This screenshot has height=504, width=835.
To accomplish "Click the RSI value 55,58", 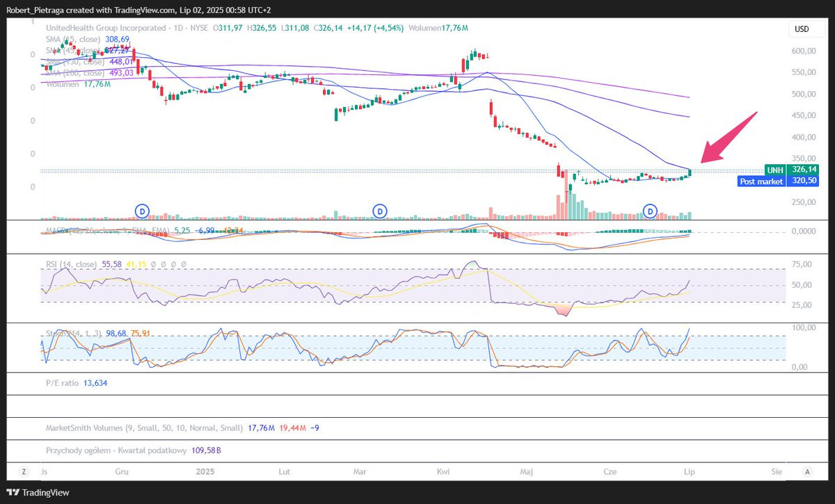I will pos(112,265).
